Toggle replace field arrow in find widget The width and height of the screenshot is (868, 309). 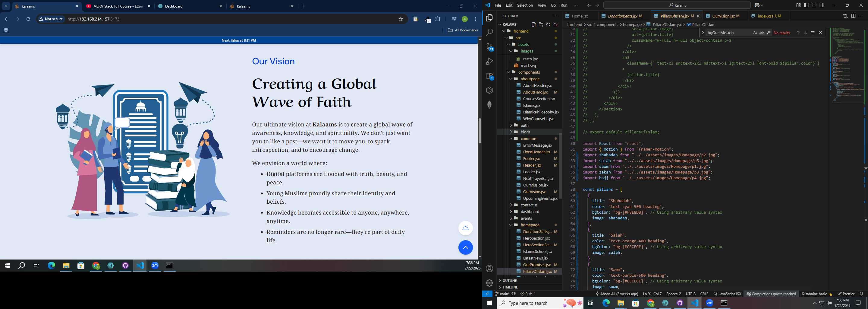[703, 33]
